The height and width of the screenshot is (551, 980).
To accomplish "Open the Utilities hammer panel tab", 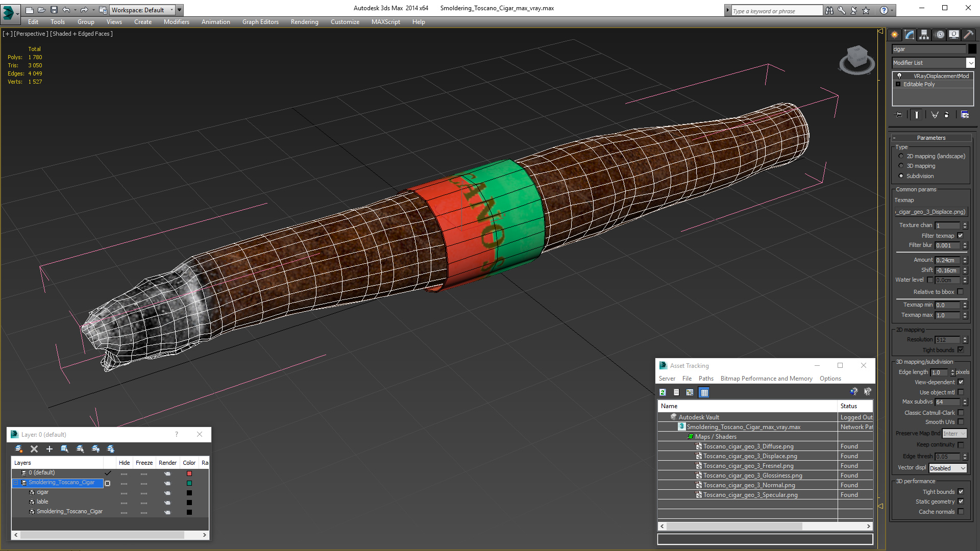I will 968,35.
